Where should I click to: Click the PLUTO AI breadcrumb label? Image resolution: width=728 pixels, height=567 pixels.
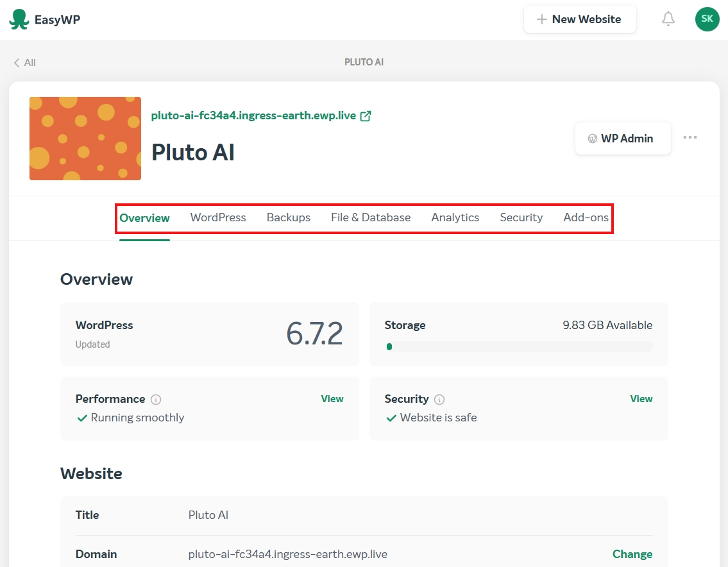pyautogui.click(x=364, y=62)
